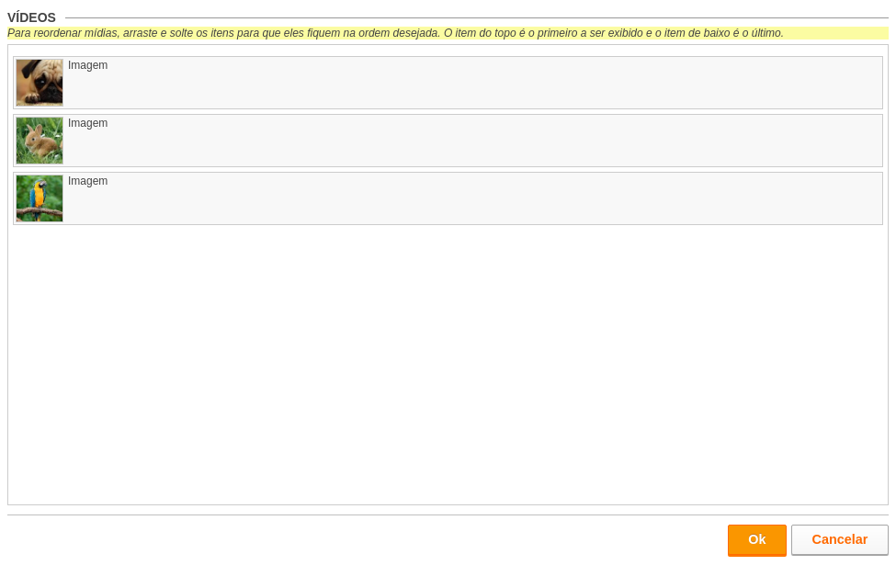896x588 pixels.
Task: Select the third media row containing the parrot
Action: 448,198
